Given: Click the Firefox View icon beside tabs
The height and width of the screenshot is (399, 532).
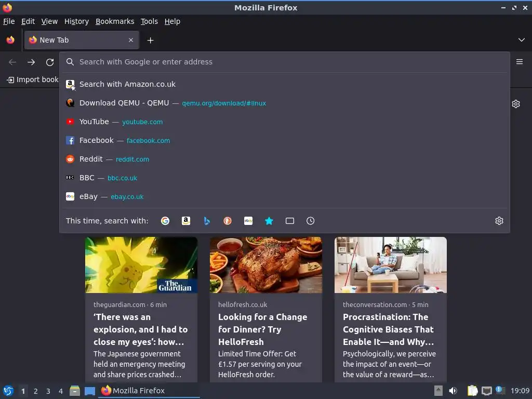Looking at the screenshot, I should pos(10,40).
